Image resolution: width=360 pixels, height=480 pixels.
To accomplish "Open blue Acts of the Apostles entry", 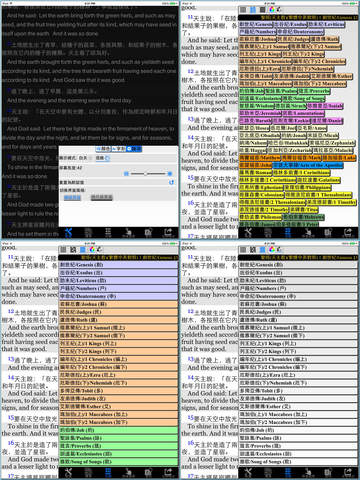I will pos(308,165).
